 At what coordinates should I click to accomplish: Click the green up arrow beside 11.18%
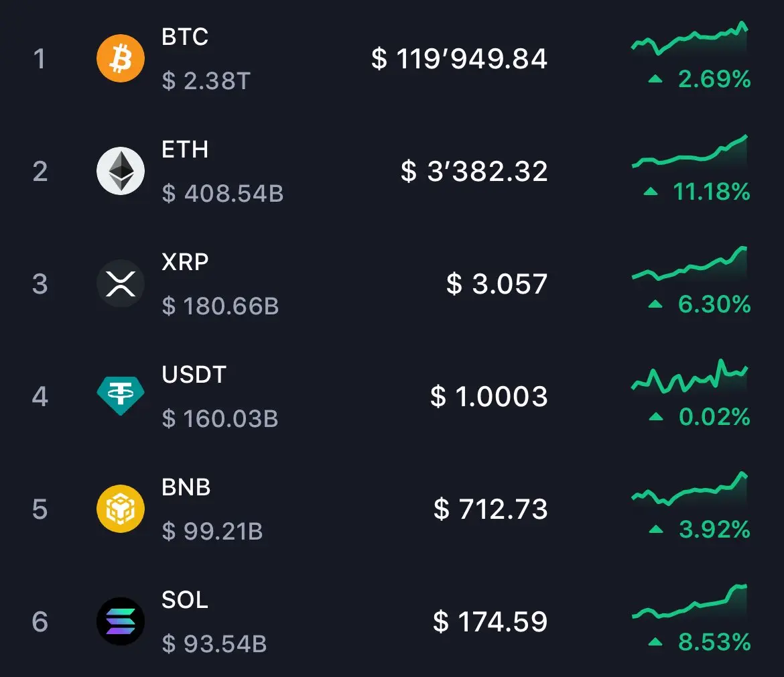click(651, 191)
